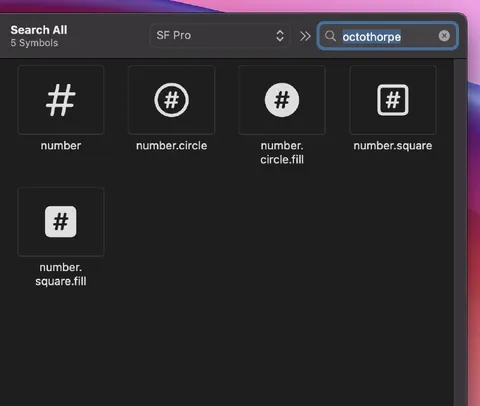This screenshot has width=480, height=406.
Task: Click the 'number.circle' name label
Action: tap(171, 146)
